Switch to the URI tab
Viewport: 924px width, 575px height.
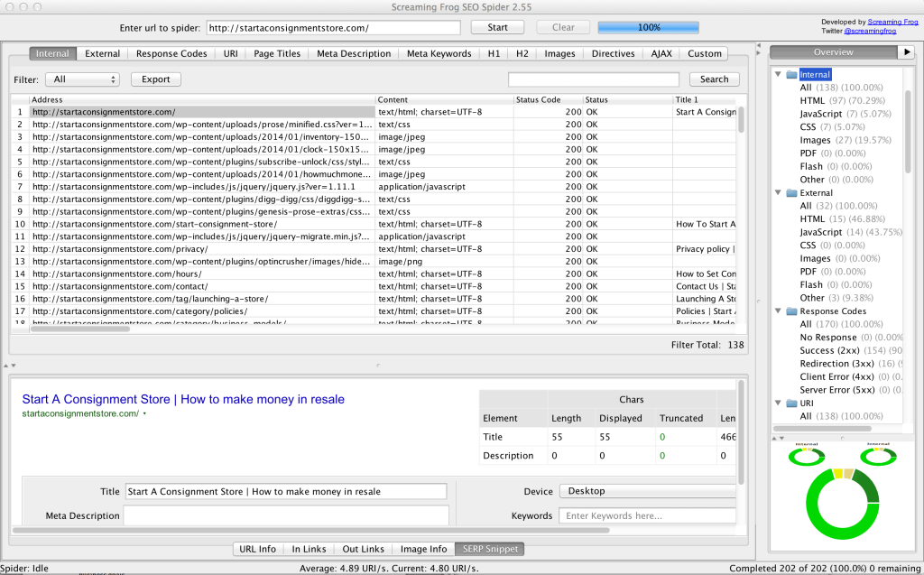[x=230, y=53]
